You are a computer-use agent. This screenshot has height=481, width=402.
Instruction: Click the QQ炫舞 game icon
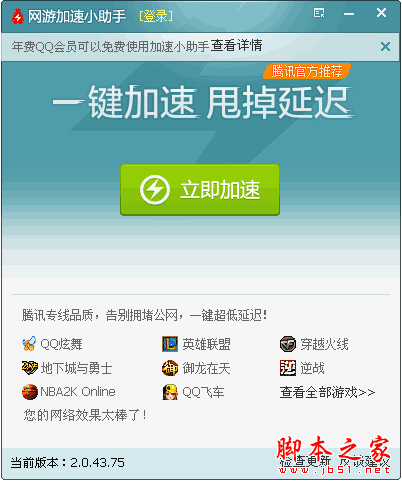[29, 344]
